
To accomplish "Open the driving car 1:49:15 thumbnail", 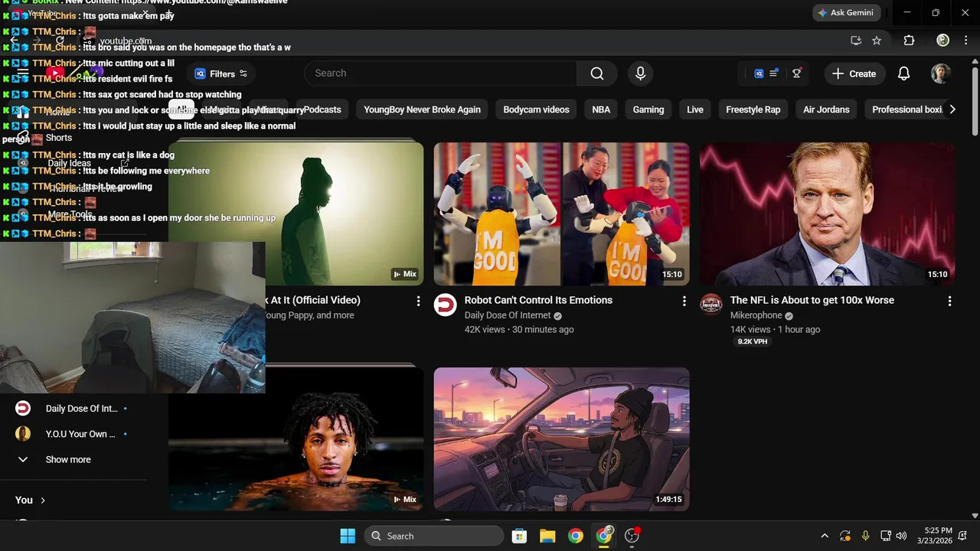I will click(562, 439).
